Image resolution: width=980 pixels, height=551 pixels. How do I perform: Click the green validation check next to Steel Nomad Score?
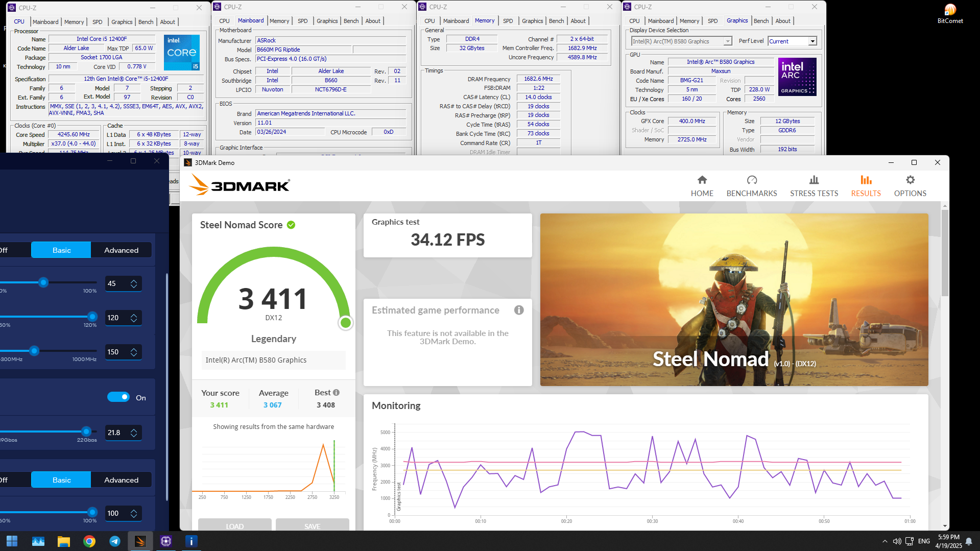291,225
